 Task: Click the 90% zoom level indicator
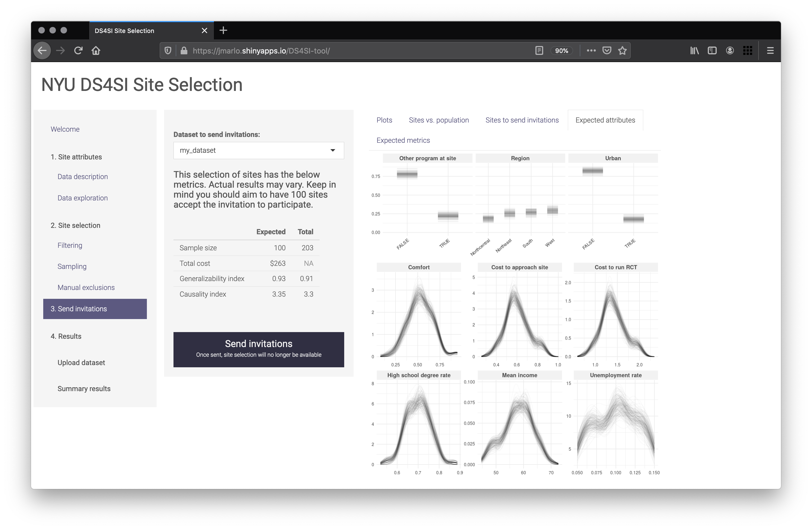pyautogui.click(x=561, y=50)
